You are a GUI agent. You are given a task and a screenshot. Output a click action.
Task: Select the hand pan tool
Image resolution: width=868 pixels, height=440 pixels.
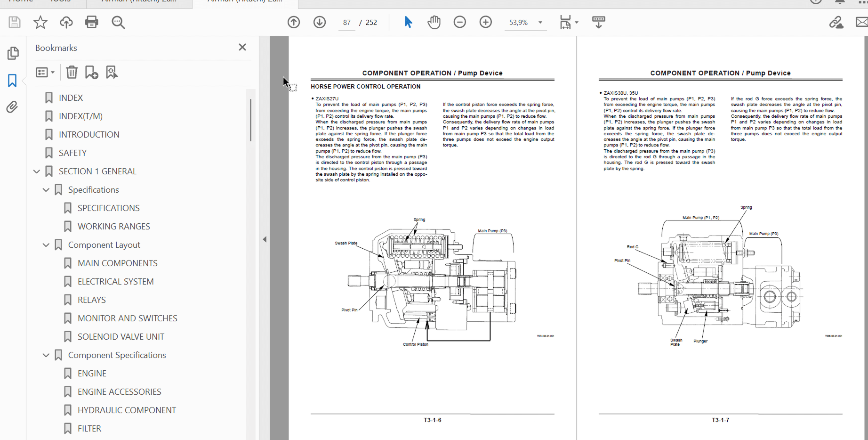click(434, 22)
